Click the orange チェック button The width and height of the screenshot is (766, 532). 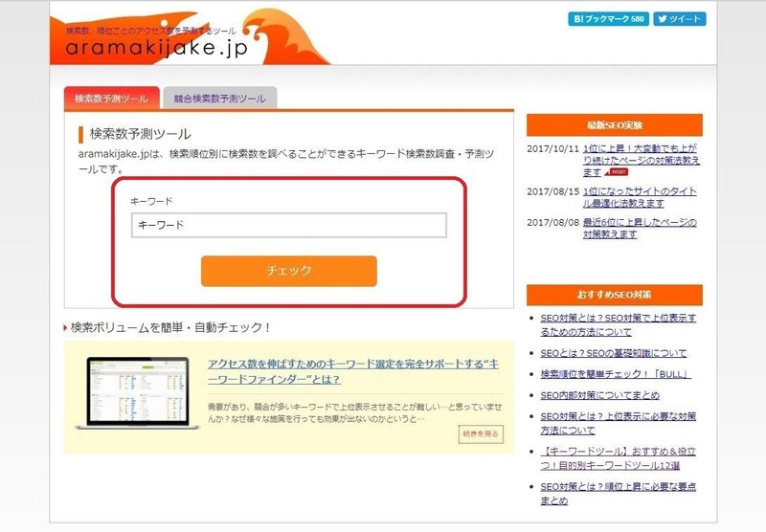289,271
